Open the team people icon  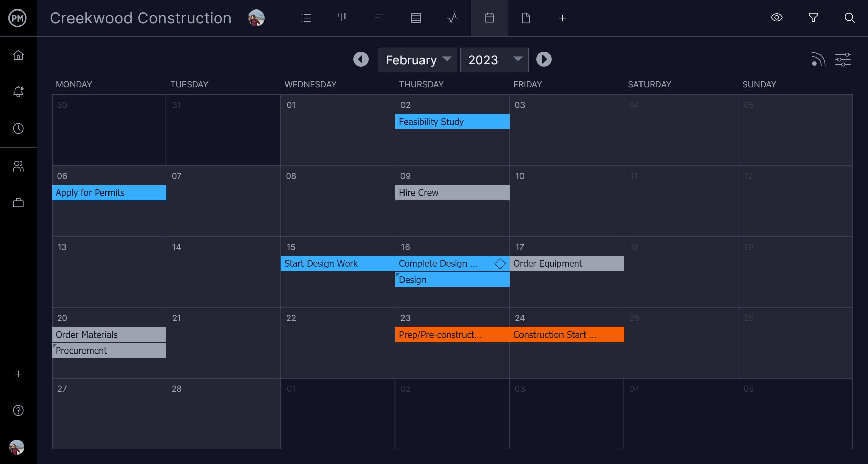(x=18, y=166)
